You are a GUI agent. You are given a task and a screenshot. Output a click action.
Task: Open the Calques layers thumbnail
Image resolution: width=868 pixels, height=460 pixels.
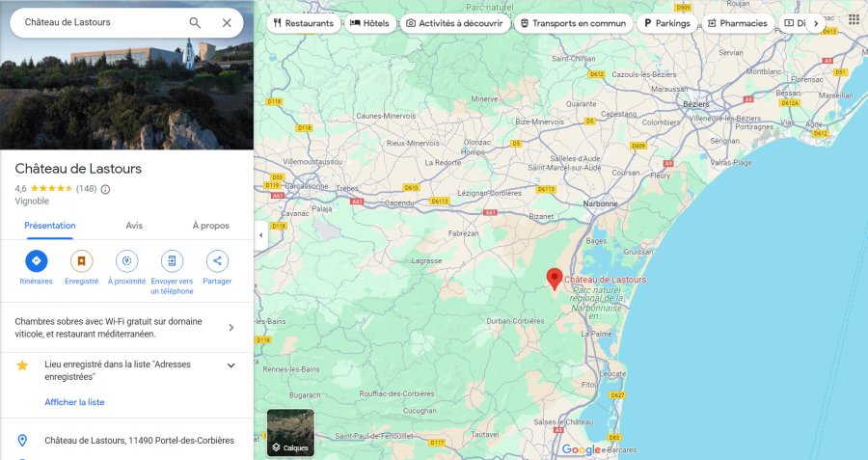pos(290,433)
